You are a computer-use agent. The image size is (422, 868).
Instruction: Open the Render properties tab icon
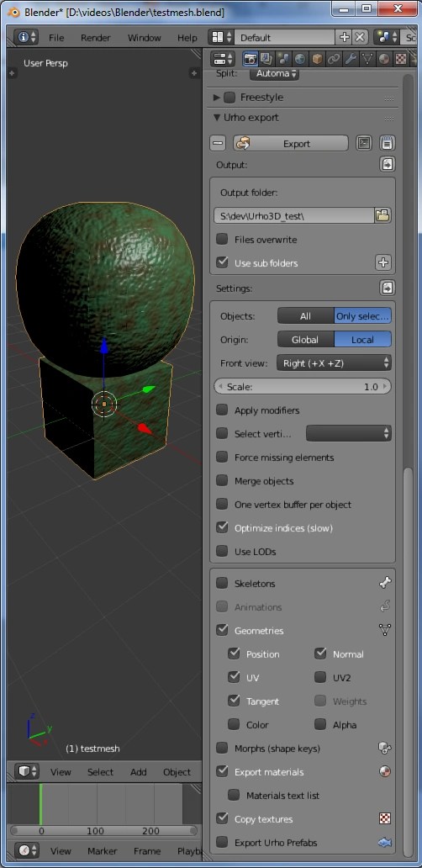[251, 59]
